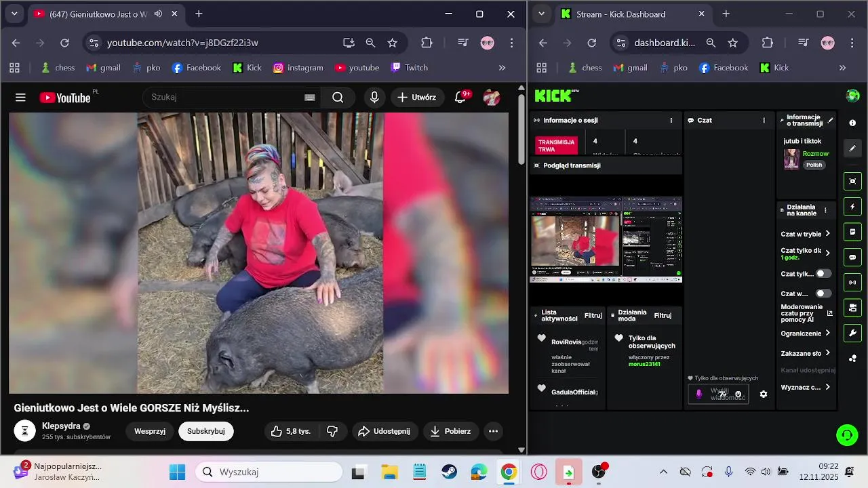Click 'Udostępnij' share button
The width and height of the screenshot is (868, 488).
[384, 431]
